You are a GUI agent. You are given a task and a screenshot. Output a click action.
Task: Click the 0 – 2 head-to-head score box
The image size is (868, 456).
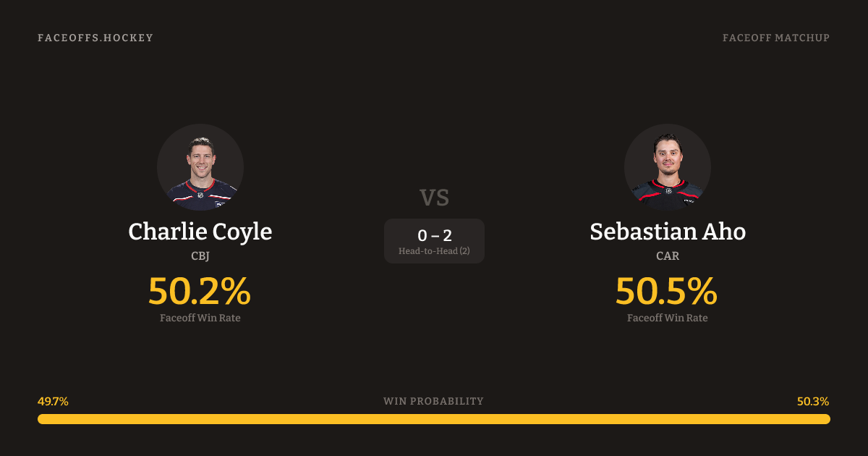[x=434, y=235]
